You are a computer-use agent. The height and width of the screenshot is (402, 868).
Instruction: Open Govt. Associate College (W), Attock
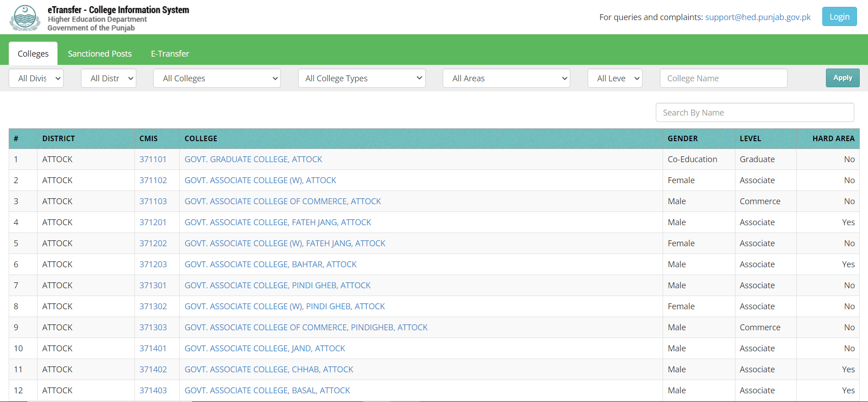coord(260,180)
